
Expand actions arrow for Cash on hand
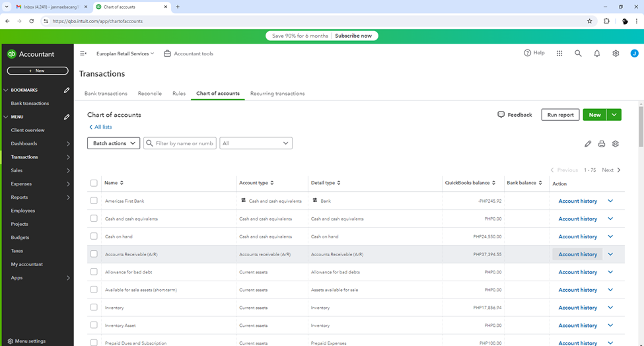(610, 236)
